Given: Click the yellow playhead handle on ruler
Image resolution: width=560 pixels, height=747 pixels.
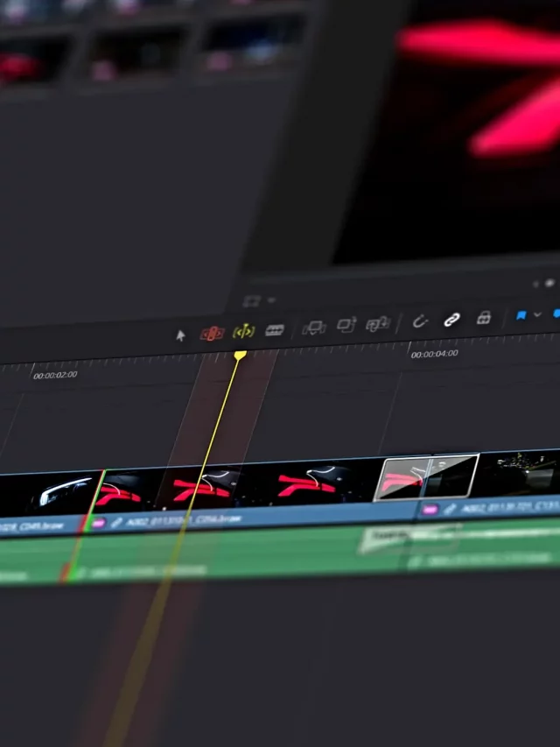Looking at the screenshot, I should coord(240,356).
